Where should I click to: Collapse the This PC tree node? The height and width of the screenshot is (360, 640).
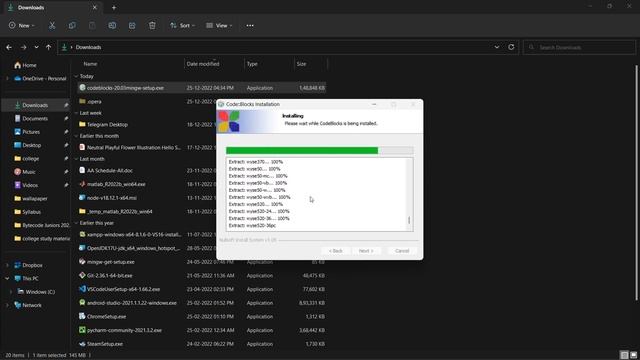click(x=7, y=279)
